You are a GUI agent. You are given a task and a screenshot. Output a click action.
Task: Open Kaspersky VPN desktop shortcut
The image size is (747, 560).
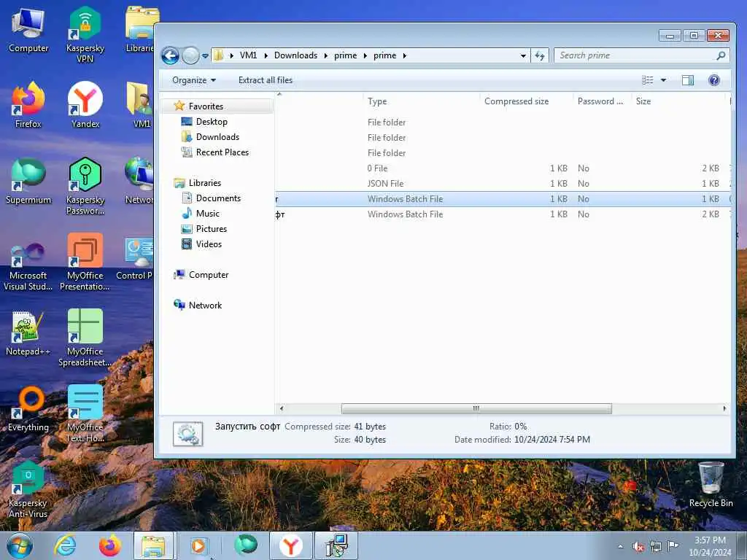point(85,35)
